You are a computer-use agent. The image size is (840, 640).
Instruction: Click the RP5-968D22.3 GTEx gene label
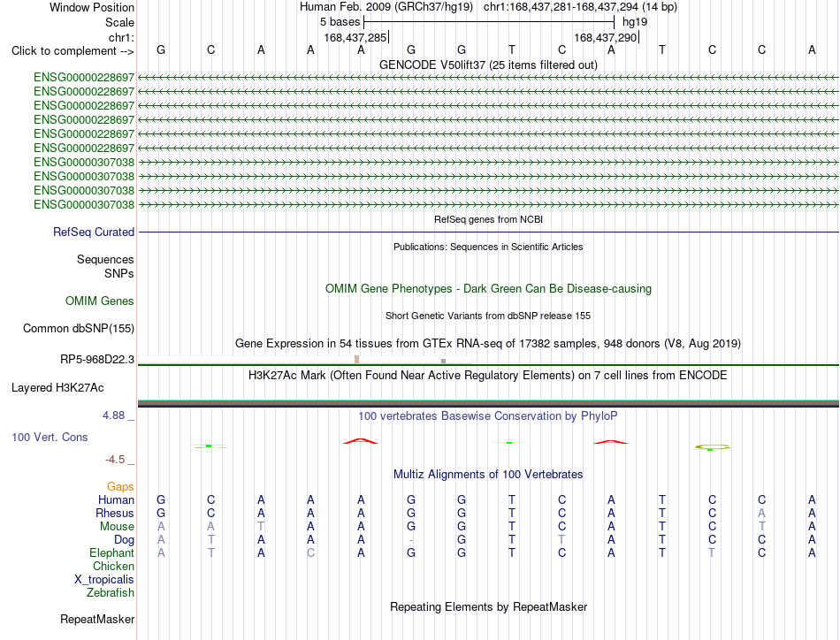point(97,360)
